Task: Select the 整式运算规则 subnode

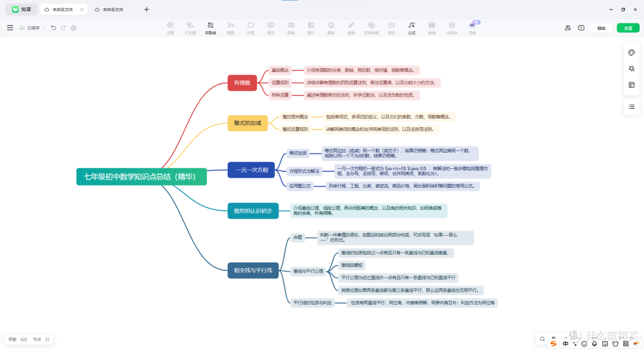Action: pos(295,129)
